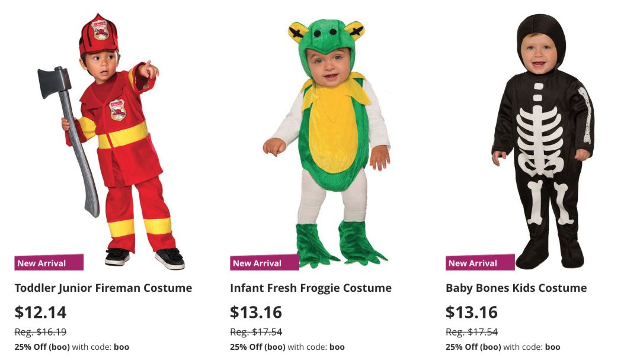Viewport: 640px width, 364px height.
Task: Open the Infant Fresh Froggie Costume link
Action: tap(311, 288)
